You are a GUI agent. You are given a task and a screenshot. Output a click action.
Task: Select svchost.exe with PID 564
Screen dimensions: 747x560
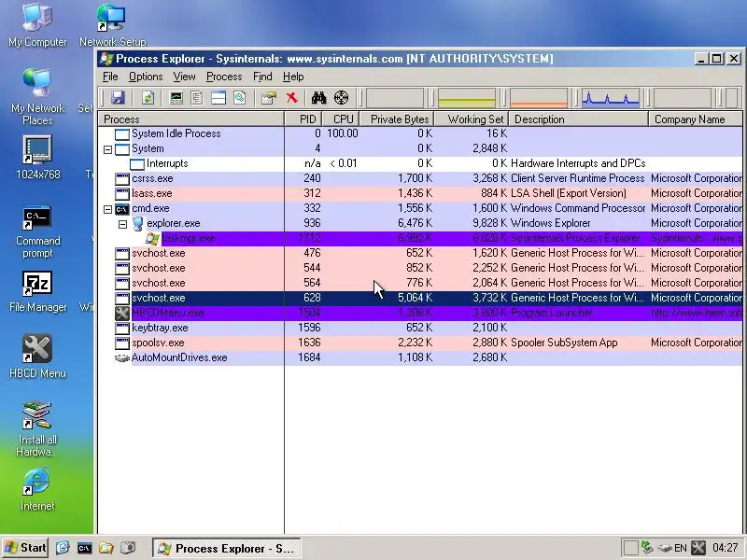click(419, 283)
